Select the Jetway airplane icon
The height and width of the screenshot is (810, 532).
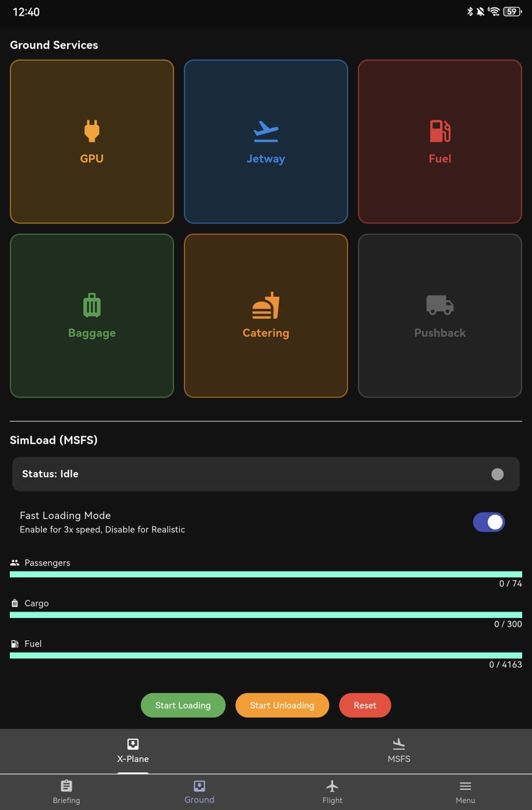(266, 131)
